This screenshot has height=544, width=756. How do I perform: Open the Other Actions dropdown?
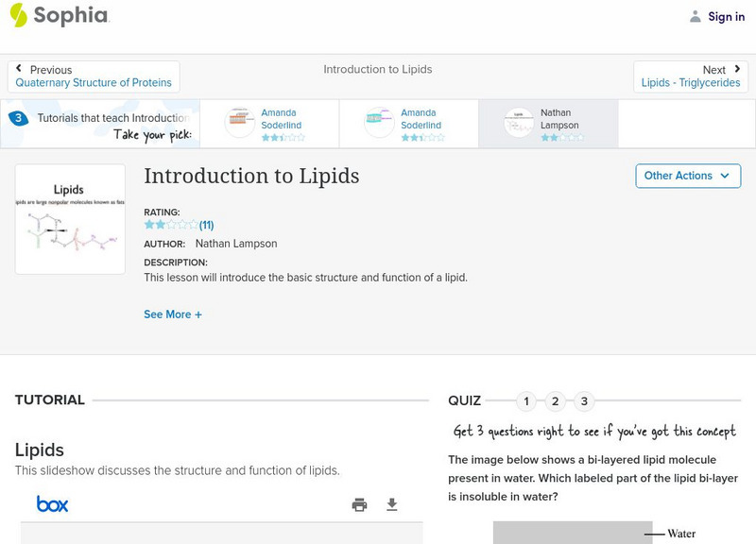(x=687, y=176)
